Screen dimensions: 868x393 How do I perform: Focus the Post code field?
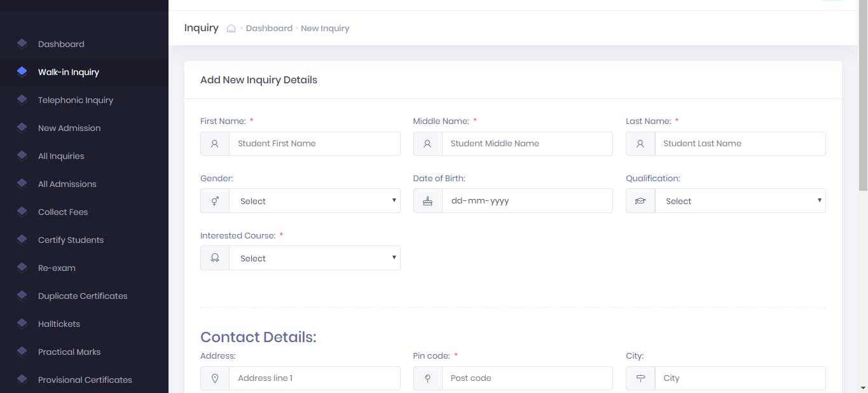527,378
